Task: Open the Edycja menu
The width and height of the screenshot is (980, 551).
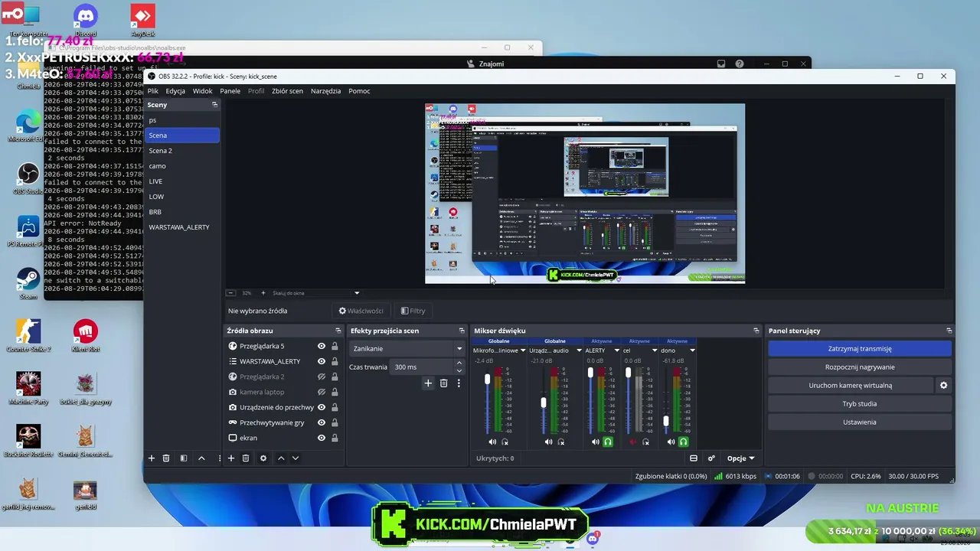Action: [x=175, y=91]
